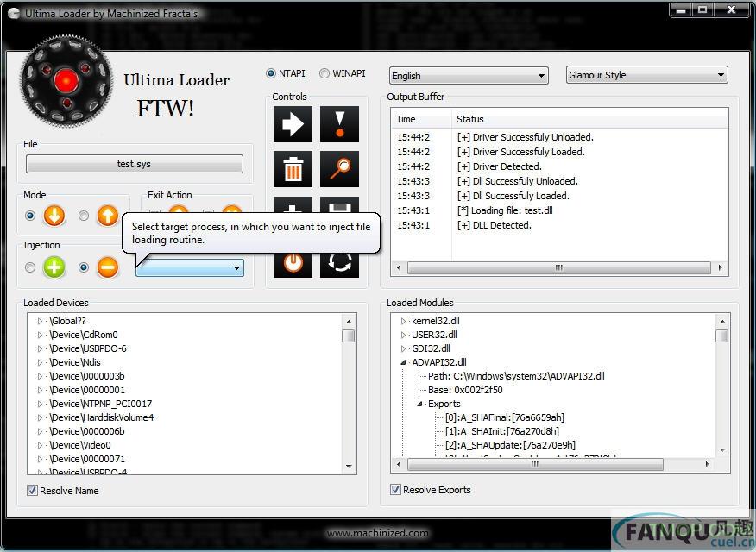
Task: Click the right-arrow load control button
Action: [293, 124]
